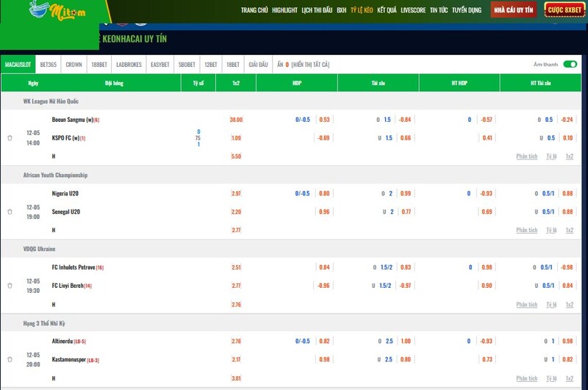Open Phân tích for Nigeria U20 match
Image resolution: width=588 pixels, height=390 pixels.
pyautogui.click(x=527, y=230)
